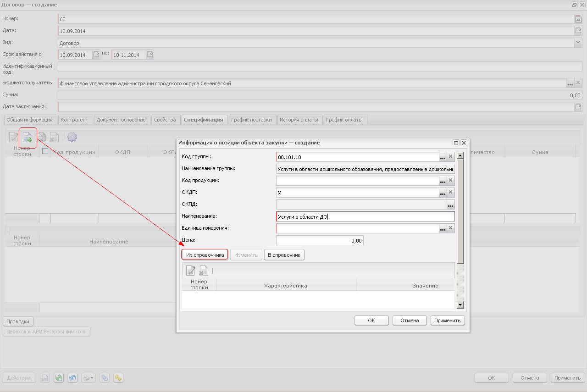Click the blue undo arrow icon at bottom
587x392 pixels.
click(72, 378)
